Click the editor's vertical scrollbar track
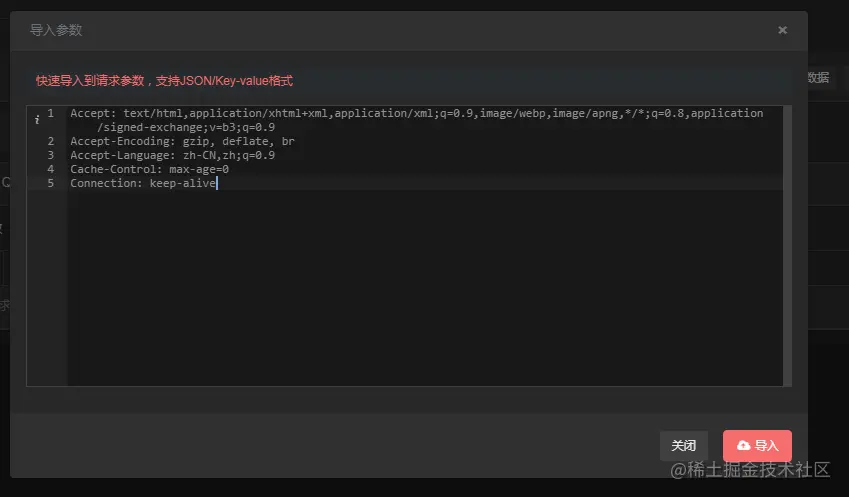This screenshot has width=849, height=497. pyautogui.click(x=787, y=246)
